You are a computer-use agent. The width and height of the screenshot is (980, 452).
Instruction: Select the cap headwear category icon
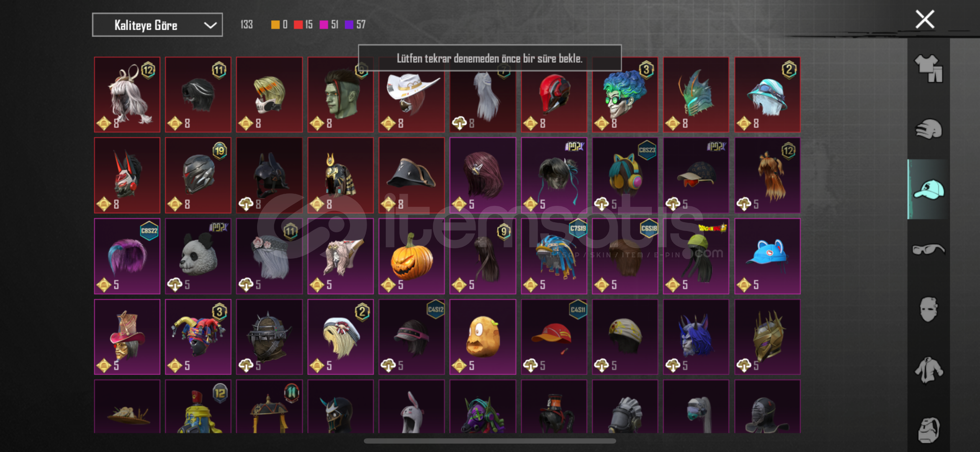[x=929, y=189]
